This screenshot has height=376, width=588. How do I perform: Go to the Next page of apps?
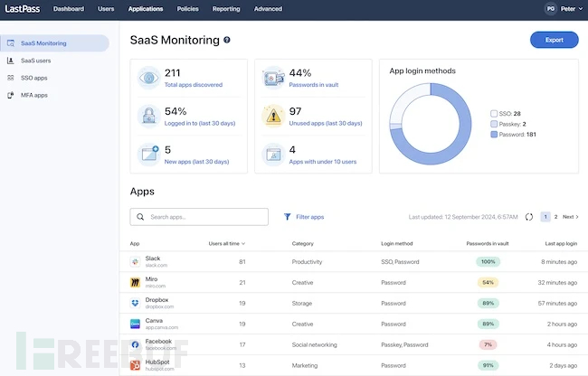pos(571,217)
